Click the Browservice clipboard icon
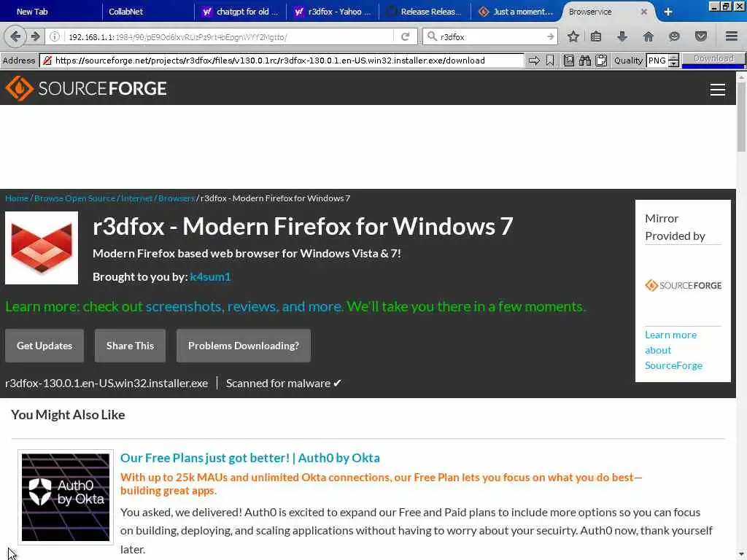 601,61
